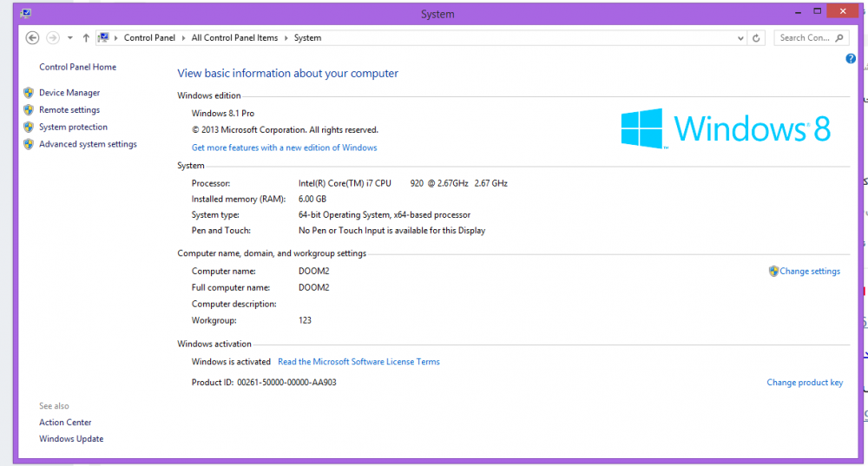Click the Device Manager shield icon
The height and width of the screenshot is (466, 868).
pyautogui.click(x=29, y=93)
